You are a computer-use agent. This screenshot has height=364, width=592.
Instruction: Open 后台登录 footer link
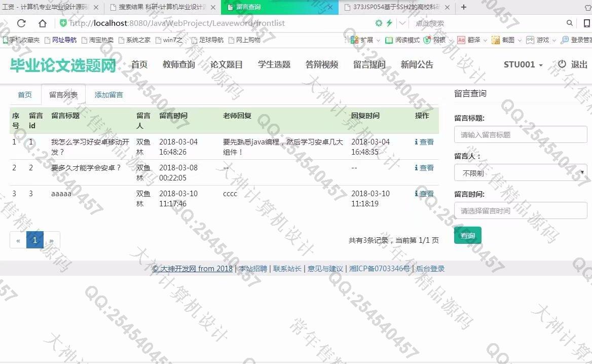tap(430, 269)
